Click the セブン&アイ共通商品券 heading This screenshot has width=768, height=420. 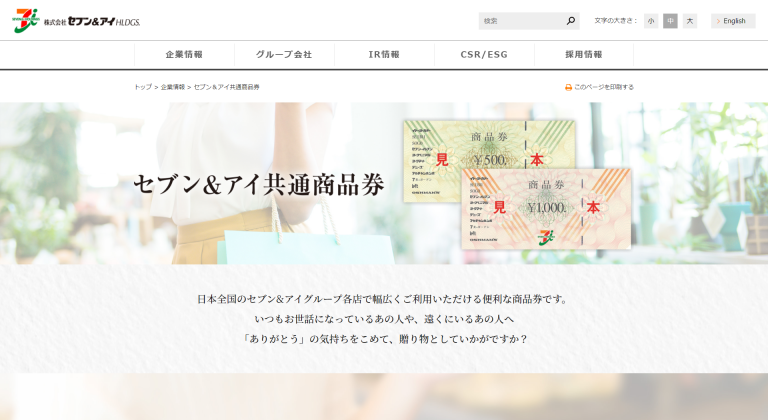(x=259, y=185)
